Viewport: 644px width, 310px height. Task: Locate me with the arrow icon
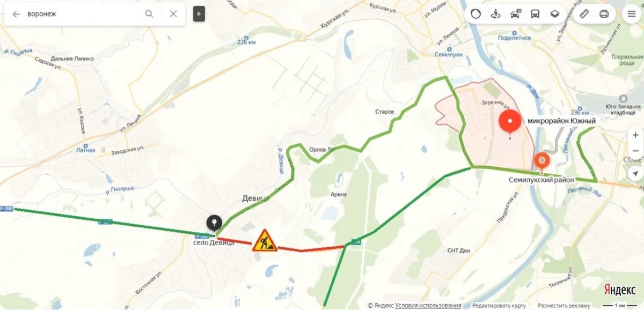(635, 173)
